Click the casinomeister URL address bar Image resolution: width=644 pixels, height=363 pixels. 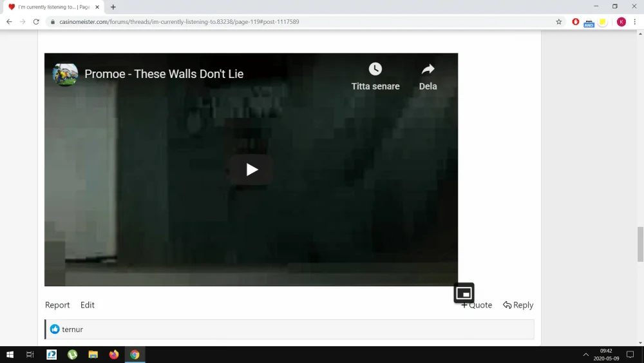pos(179,22)
